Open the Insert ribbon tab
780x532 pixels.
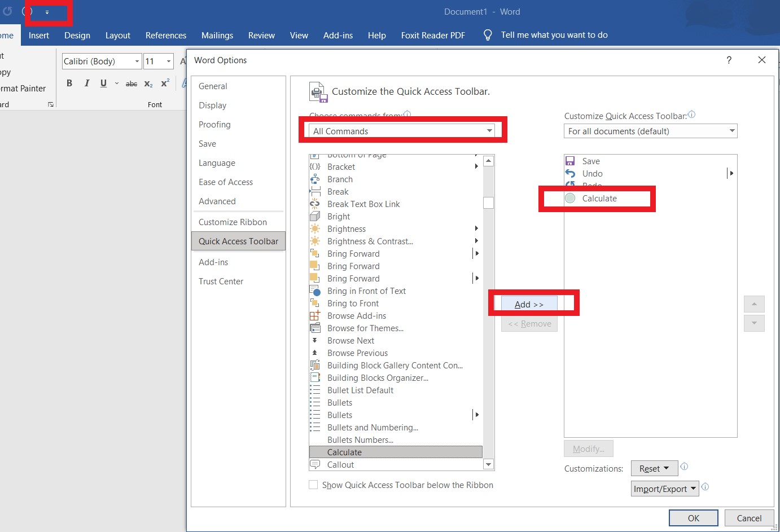click(x=39, y=35)
